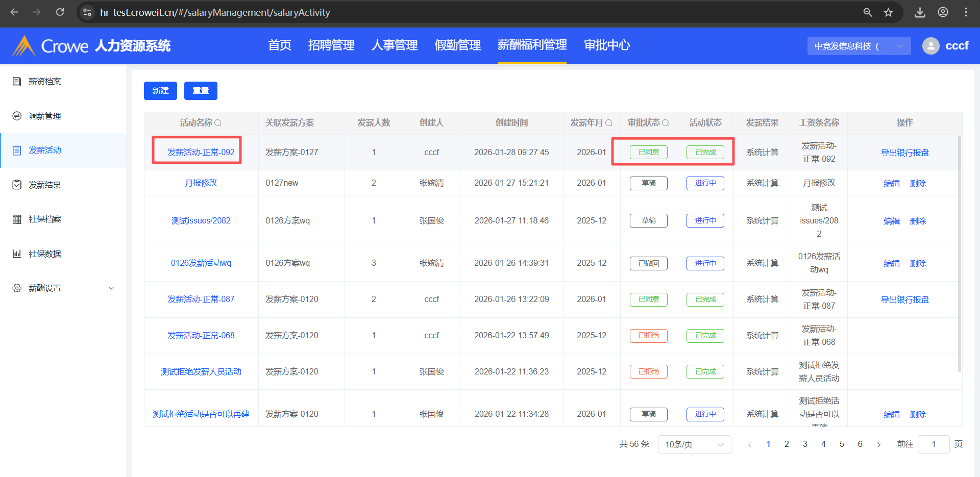Click the 社保数据 chart icon
Screen dimensions: 980x477
pos(17,254)
